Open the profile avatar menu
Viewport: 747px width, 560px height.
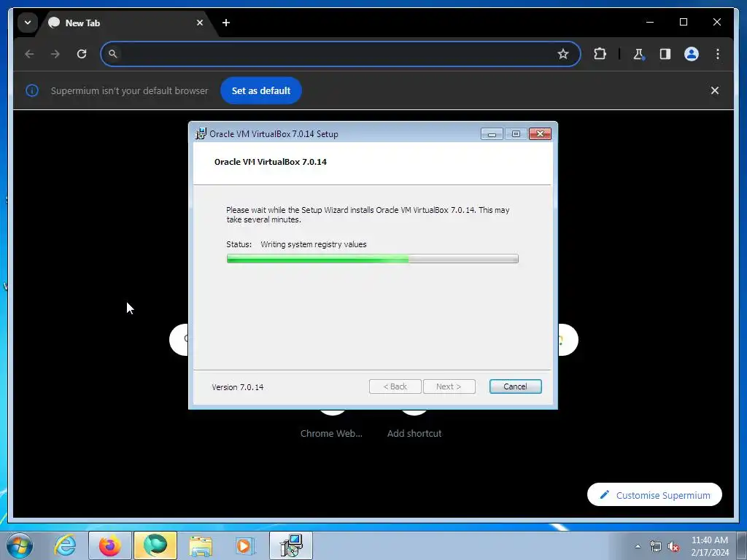pyautogui.click(x=692, y=54)
